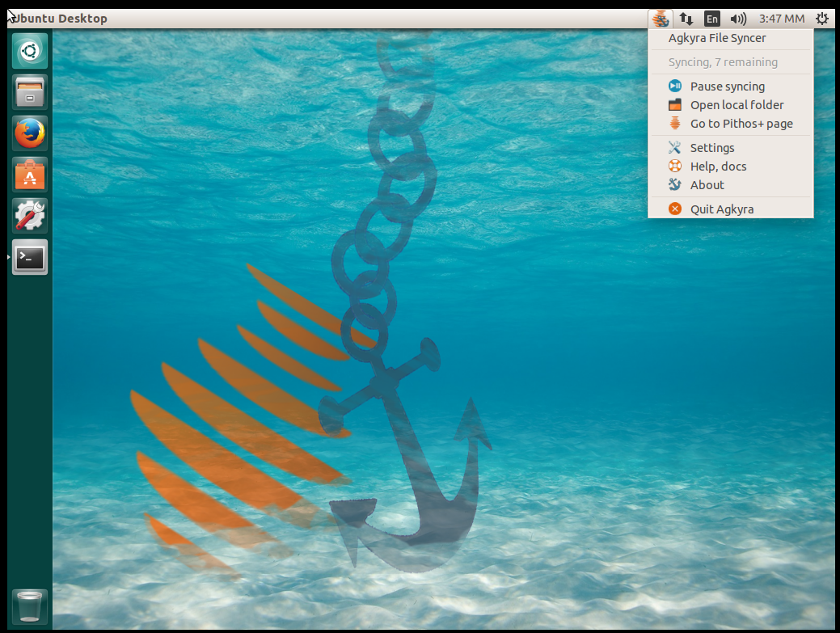Open the En keyboard layout menu

(711, 18)
